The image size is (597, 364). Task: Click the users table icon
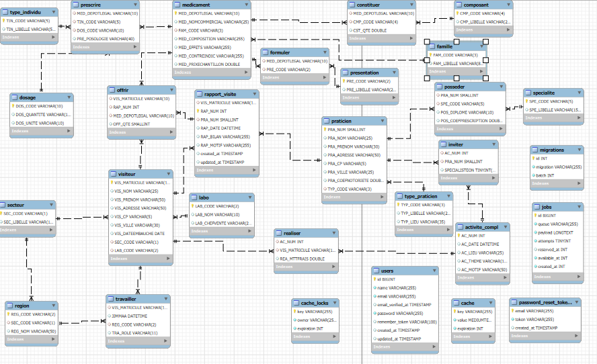376,270
